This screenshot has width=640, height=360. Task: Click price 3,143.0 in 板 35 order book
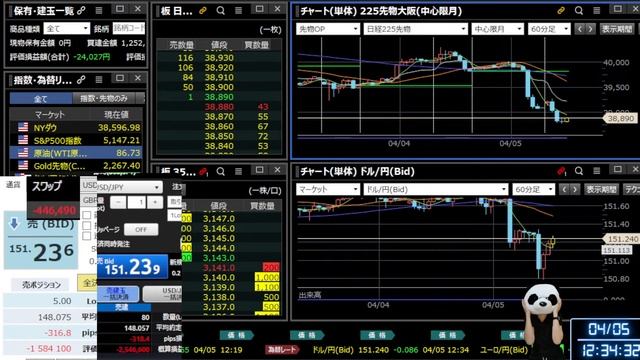pyautogui.click(x=219, y=258)
